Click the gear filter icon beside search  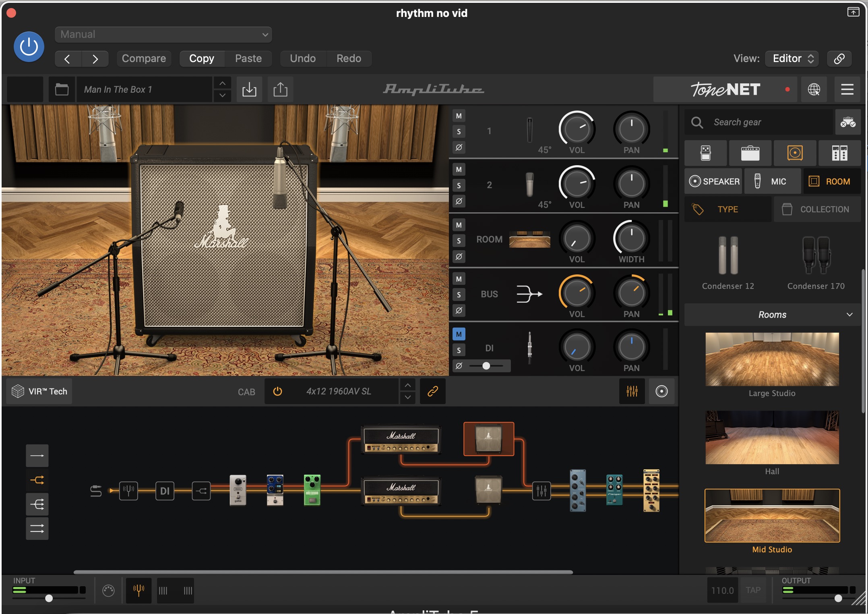pos(848,122)
